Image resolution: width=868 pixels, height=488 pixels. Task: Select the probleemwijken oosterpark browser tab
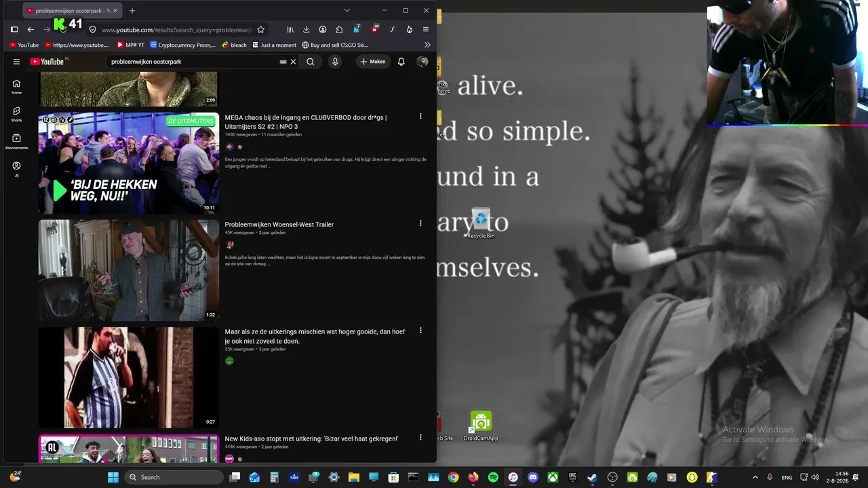pyautogui.click(x=73, y=11)
